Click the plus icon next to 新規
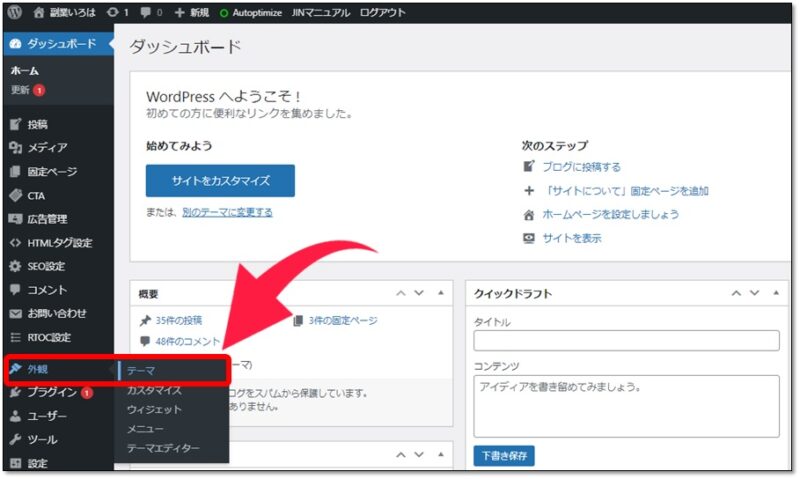800x479 pixels. click(x=180, y=13)
